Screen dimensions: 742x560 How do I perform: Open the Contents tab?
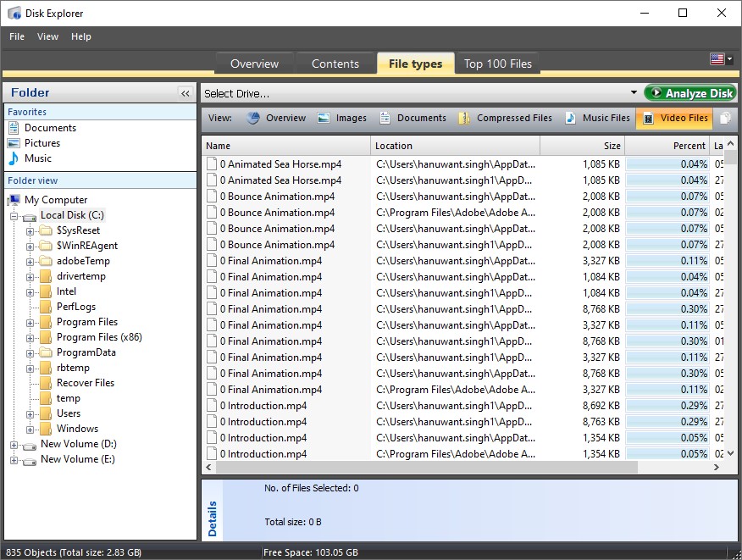[335, 63]
